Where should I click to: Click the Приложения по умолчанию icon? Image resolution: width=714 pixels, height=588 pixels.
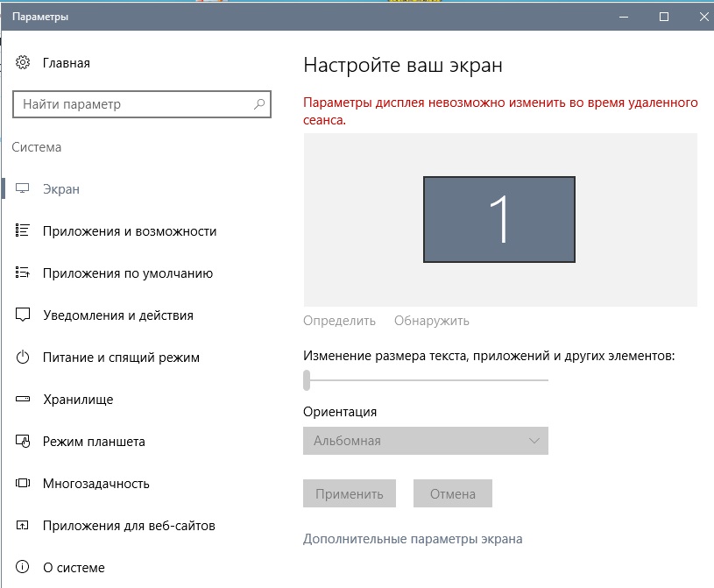[24, 273]
